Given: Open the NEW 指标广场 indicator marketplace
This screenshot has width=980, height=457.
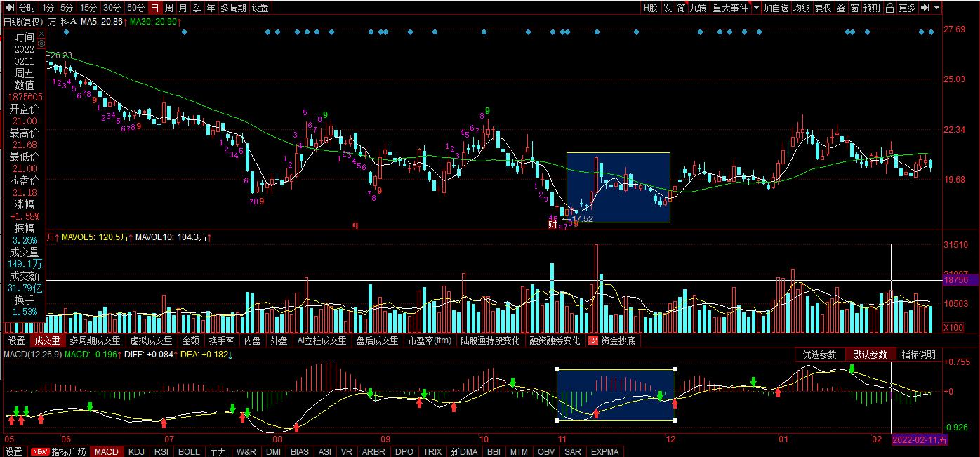Looking at the screenshot, I should click(59, 451).
